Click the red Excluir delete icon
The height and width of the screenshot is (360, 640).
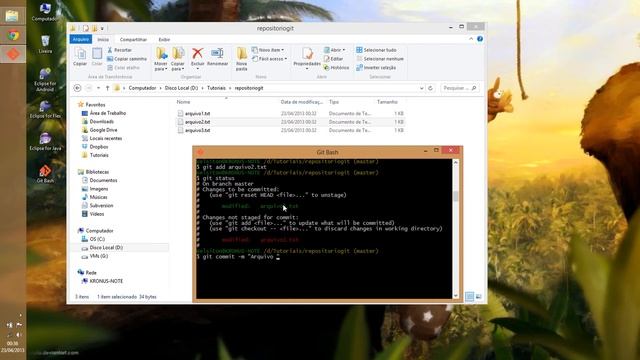pyautogui.click(x=198, y=53)
